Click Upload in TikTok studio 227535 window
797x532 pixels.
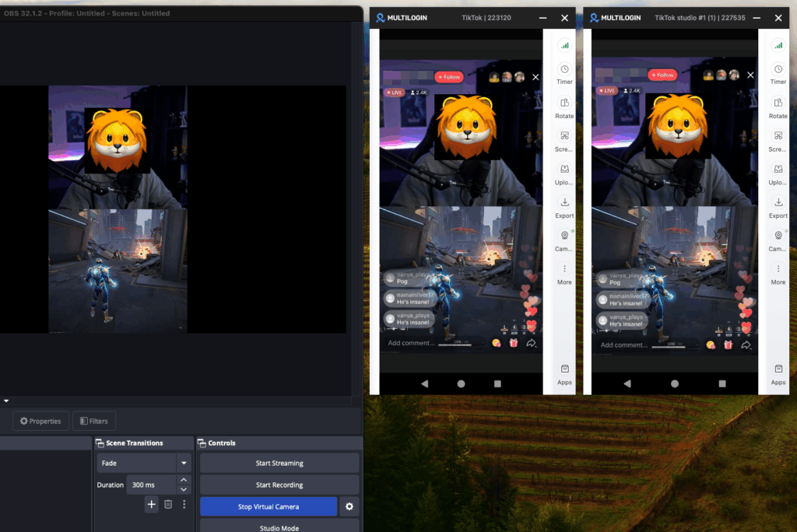tap(778, 173)
